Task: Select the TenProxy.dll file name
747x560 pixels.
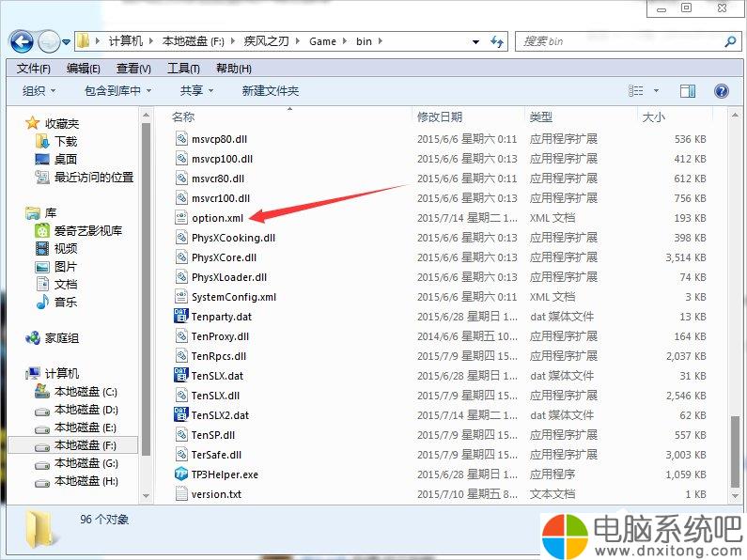Action: [220, 336]
